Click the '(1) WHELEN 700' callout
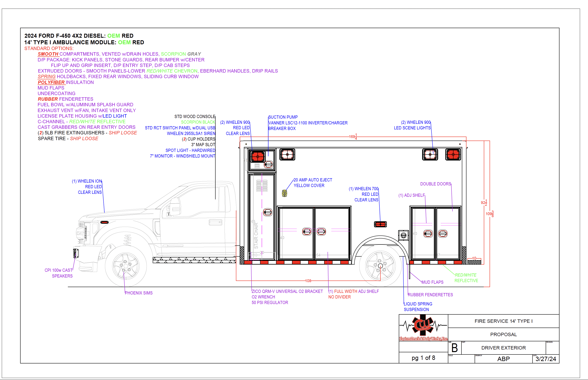The width and height of the screenshot is (588, 380). pyautogui.click(x=363, y=189)
